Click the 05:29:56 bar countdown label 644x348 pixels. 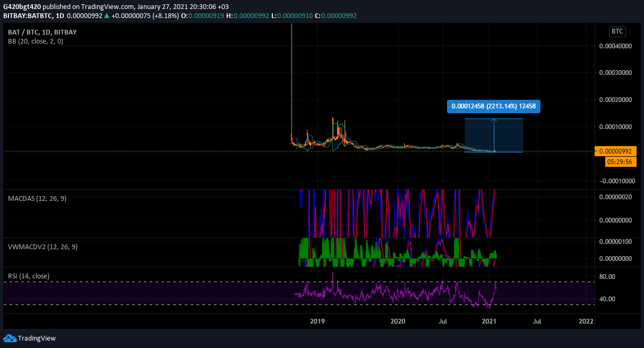pos(620,162)
